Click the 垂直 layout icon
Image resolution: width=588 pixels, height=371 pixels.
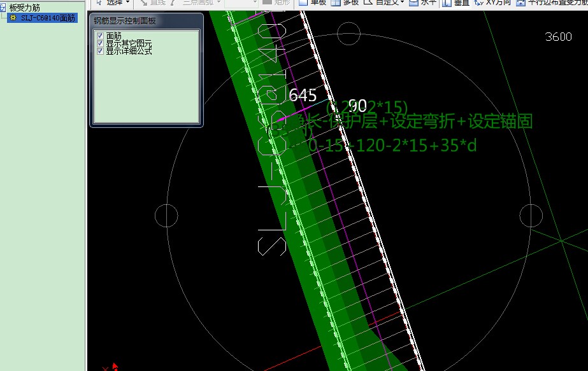pos(446,3)
